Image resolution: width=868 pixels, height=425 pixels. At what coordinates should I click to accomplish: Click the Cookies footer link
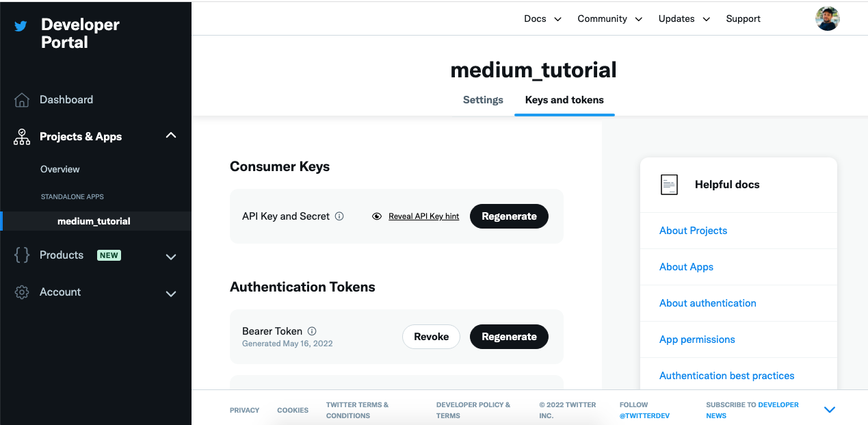coord(293,410)
